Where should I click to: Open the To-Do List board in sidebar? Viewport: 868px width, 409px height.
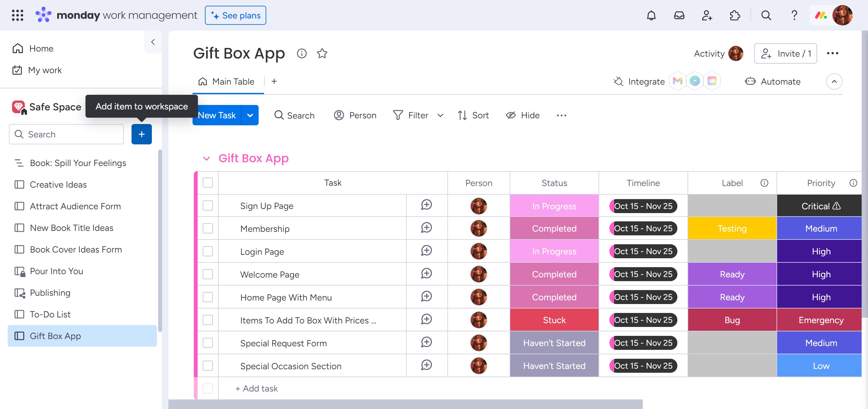point(50,314)
